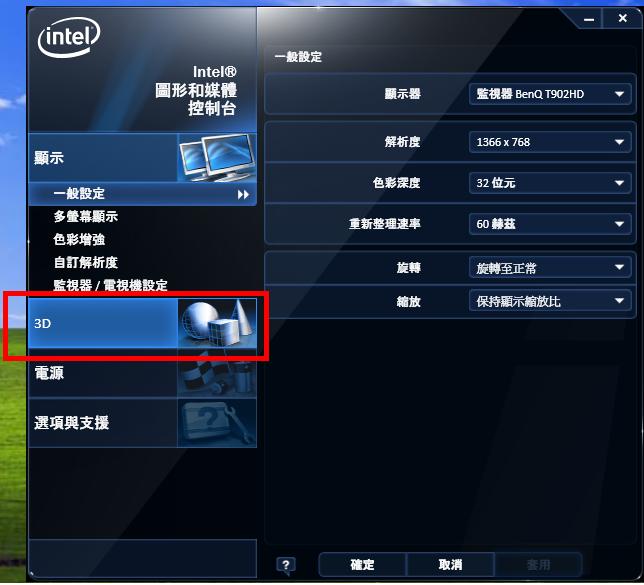Minimize the Intel control panel window

pyautogui.click(x=589, y=19)
